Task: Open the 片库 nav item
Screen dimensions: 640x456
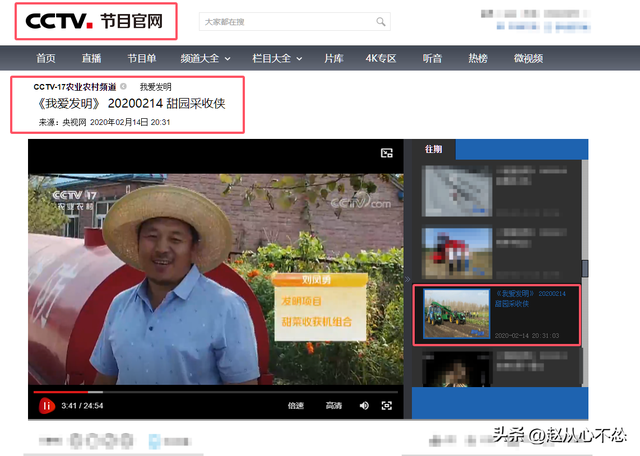Action: pos(333,58)
